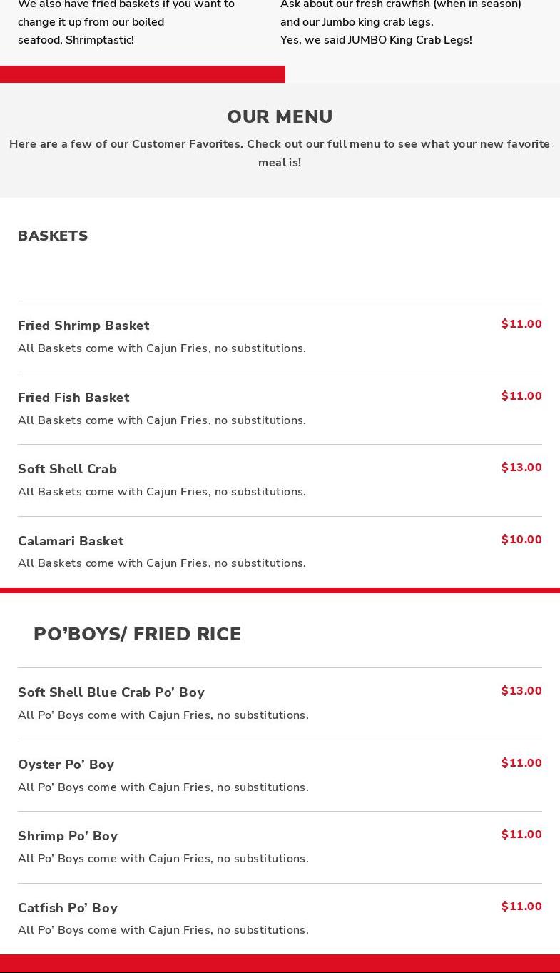Image resolution: width=560 pixels, height=973 pixels.
Task: Open the Shrimp Po' Boy item
Action: 68,836
